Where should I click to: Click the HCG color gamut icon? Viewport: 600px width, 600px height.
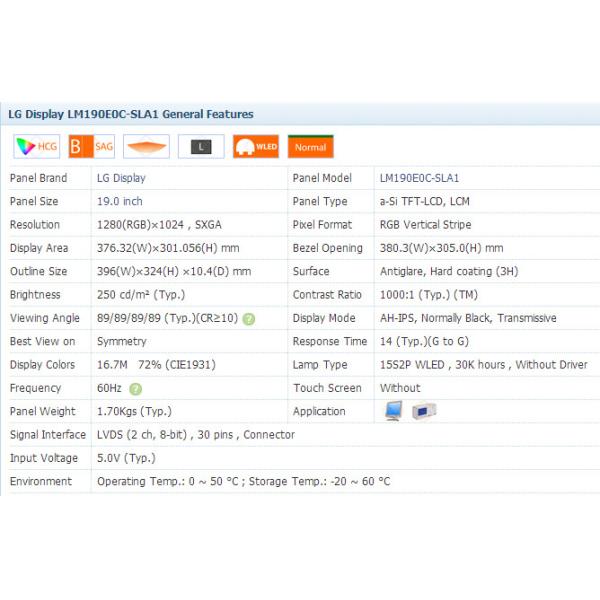(37, 147)
